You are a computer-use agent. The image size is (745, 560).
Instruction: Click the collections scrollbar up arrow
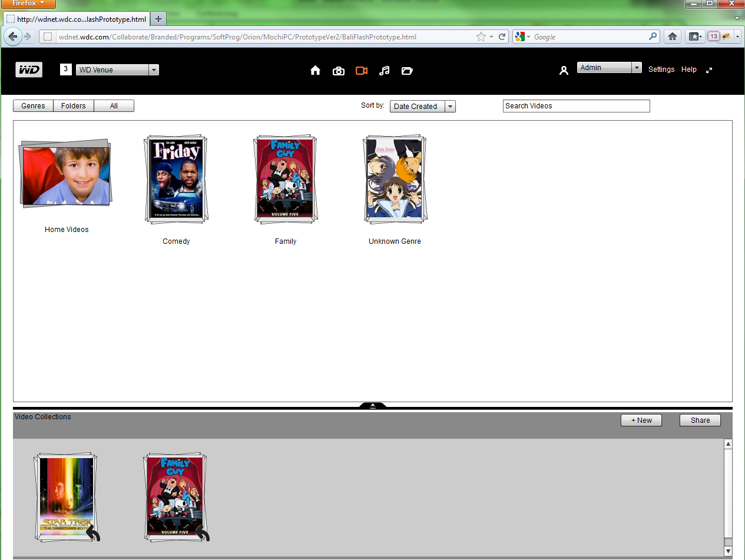(728, 444)
